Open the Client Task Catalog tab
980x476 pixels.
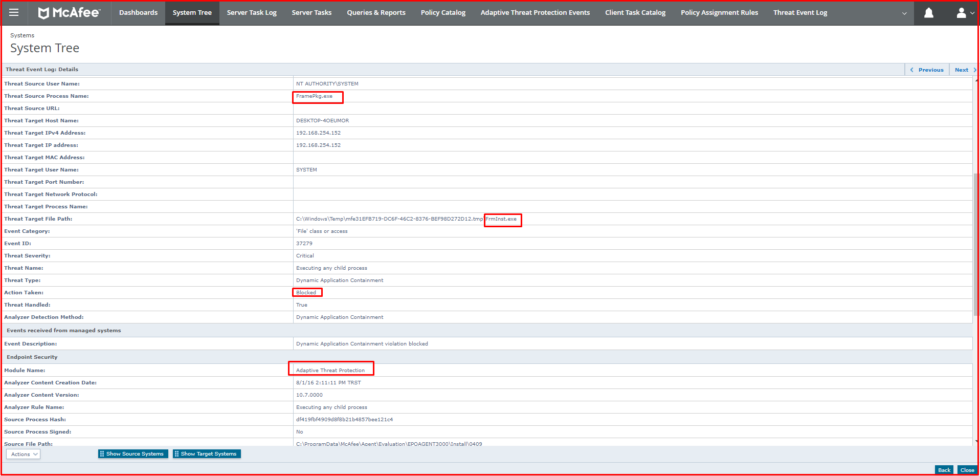click(635, 12)
